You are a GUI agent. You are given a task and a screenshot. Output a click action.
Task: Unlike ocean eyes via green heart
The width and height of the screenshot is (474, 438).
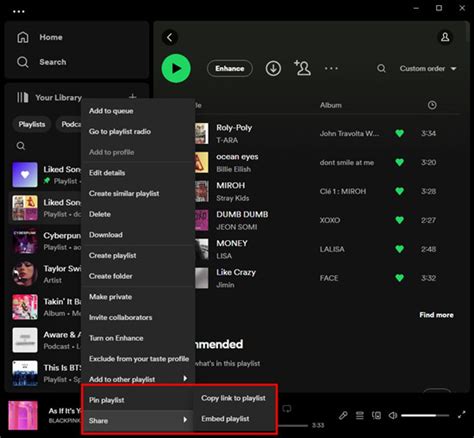(399, 162)
